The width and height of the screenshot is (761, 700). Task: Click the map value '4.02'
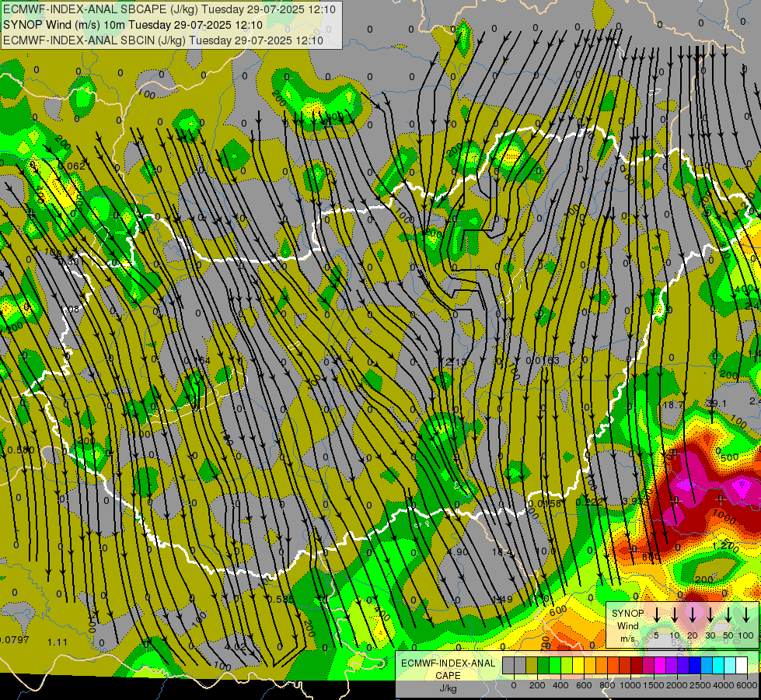(235, 647)
